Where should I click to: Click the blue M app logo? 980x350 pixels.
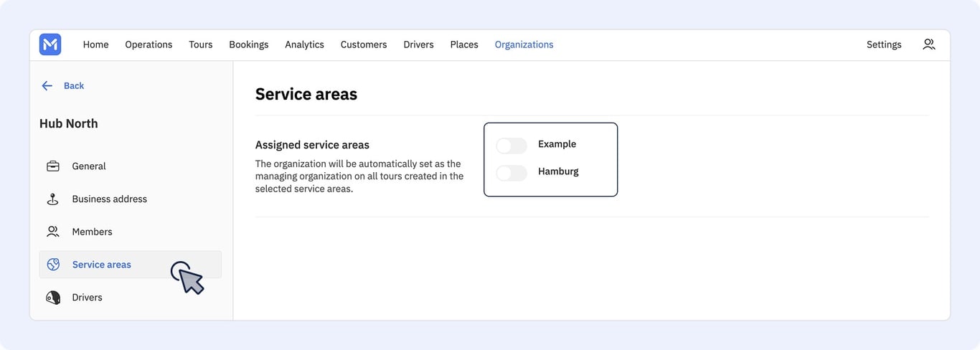pyautogui.click(x=50, y=44)
